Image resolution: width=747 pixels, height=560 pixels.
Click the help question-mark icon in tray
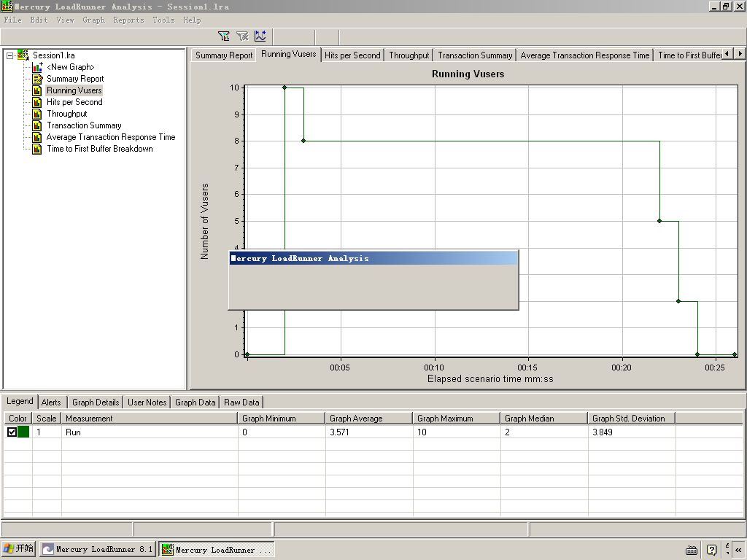[x=712, y=550]
